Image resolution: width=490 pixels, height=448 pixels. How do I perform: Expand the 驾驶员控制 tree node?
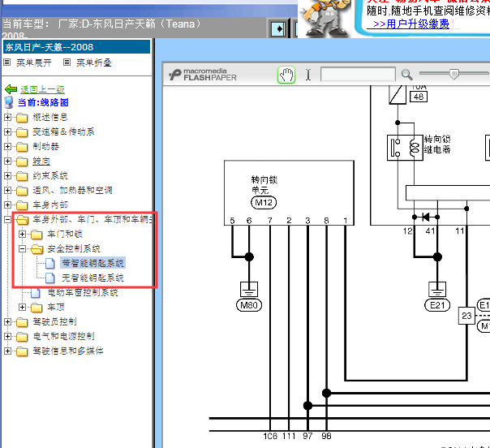click(7, 321)
